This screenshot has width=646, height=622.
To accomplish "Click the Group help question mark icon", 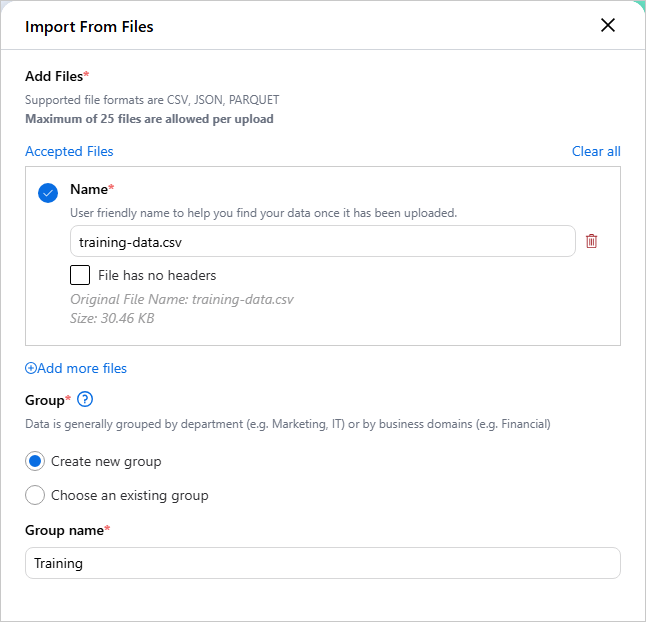I will pos(85,400).
